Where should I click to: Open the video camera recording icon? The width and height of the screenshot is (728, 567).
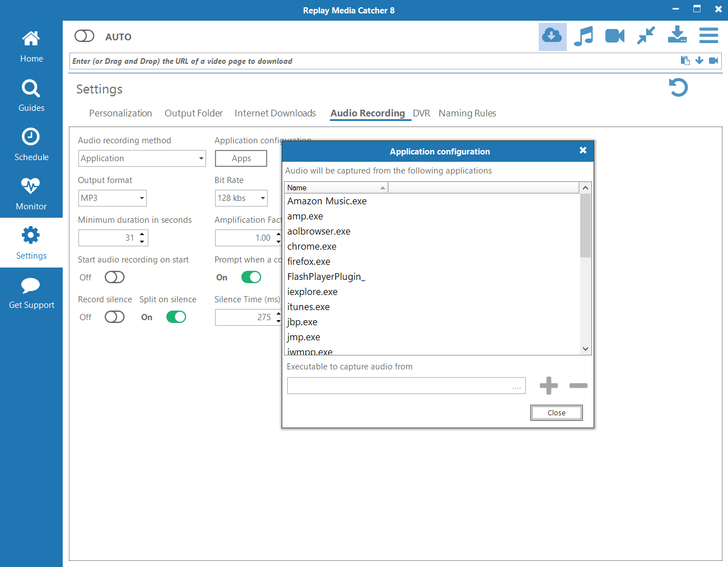pyautogui.click(x=615, y=36)
